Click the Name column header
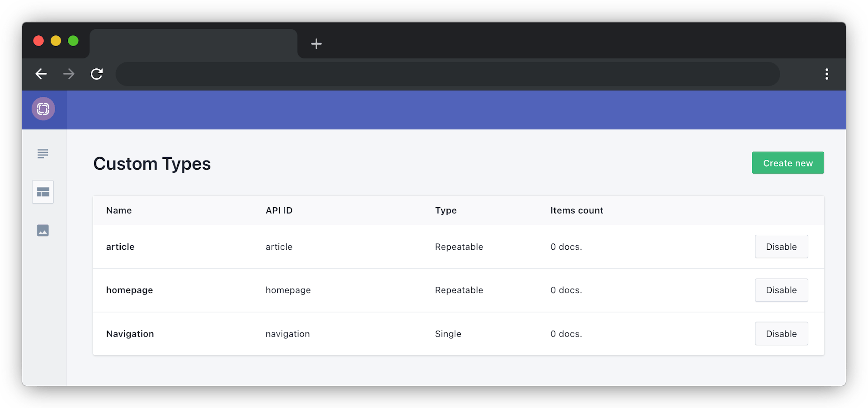Screen dimensions: 868x408 (119, 210)
